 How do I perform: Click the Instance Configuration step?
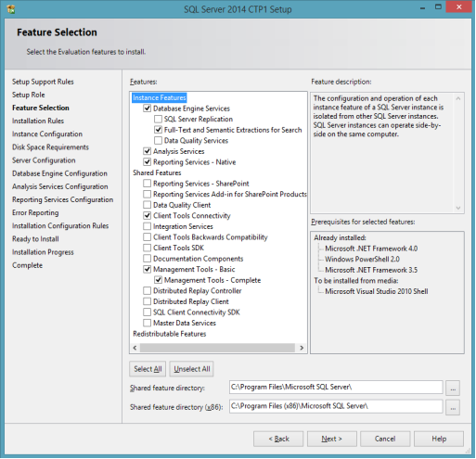click(47, 134)
